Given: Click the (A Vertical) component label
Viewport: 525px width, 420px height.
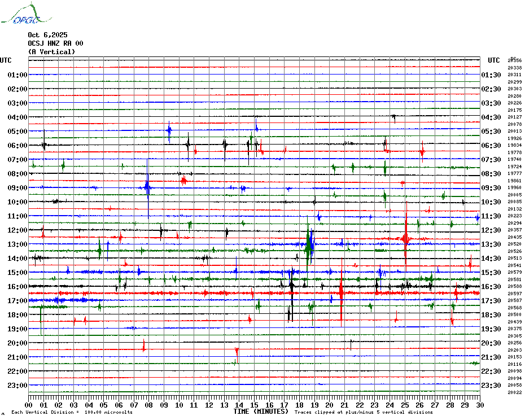Looking at the screenshot, I should point(51,52).
